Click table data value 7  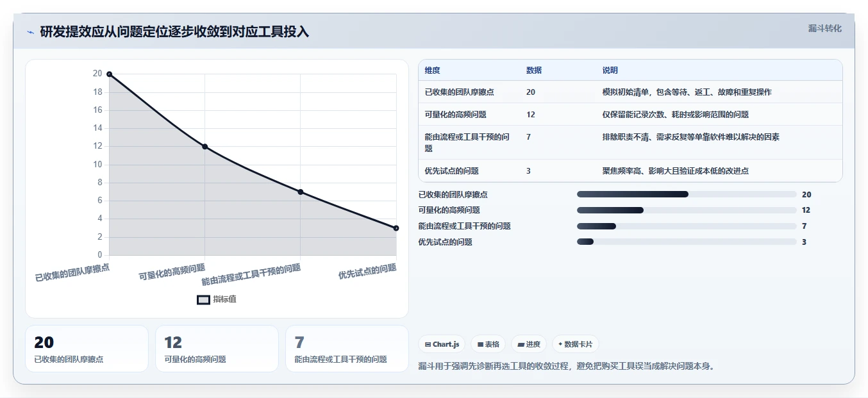coord(528,137)
